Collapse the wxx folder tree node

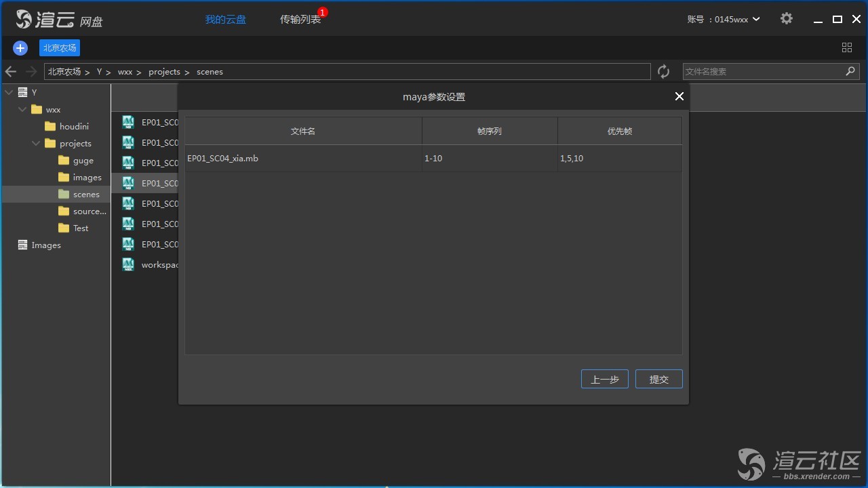pos(22,110)
